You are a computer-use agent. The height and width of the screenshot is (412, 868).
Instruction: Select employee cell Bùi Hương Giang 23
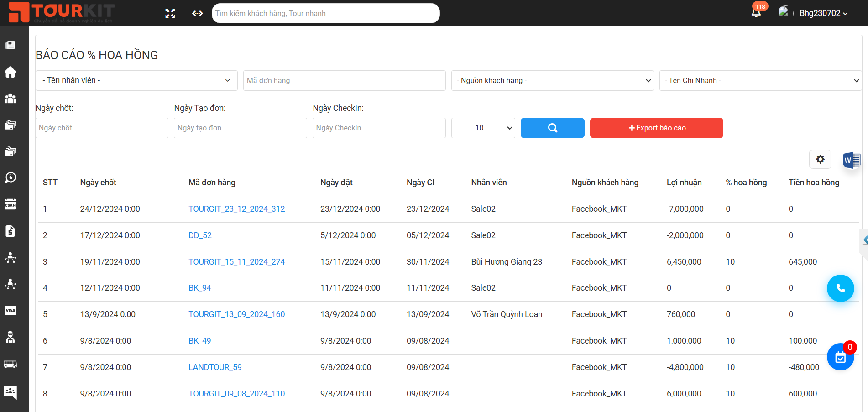coord(507,262)
